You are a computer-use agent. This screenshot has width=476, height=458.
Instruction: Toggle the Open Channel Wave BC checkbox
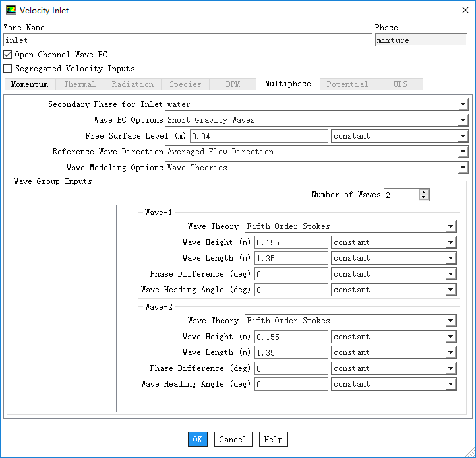8,55
